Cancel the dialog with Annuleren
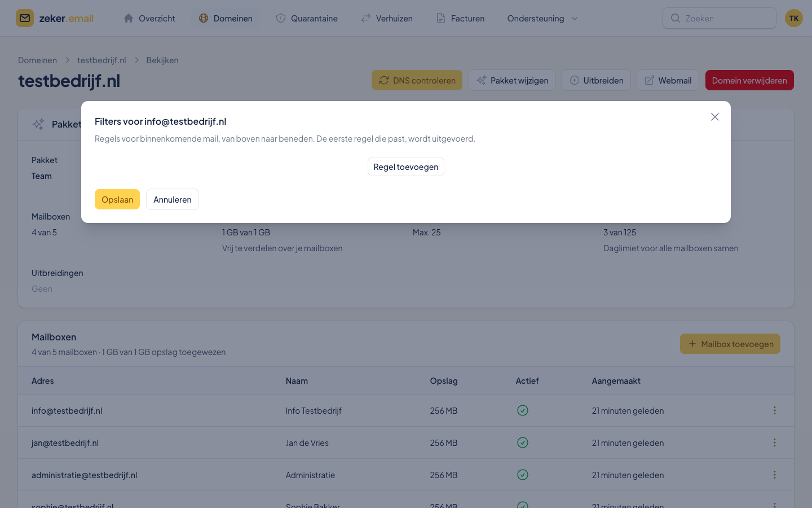The image size is (812, 508). tap(173, 199)
